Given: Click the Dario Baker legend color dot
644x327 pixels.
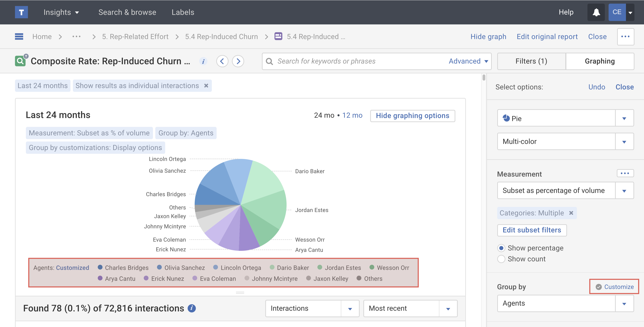Looking at the screenshot, I should click(272, 267).
